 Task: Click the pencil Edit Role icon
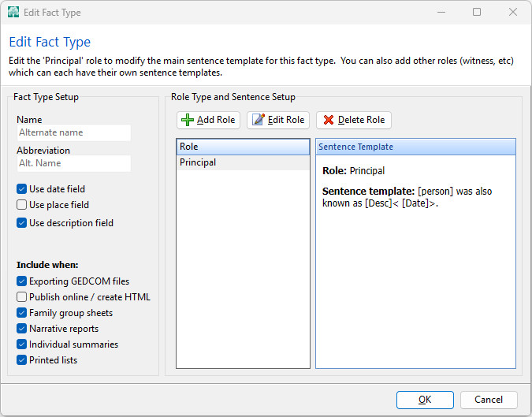coord(258,120)
